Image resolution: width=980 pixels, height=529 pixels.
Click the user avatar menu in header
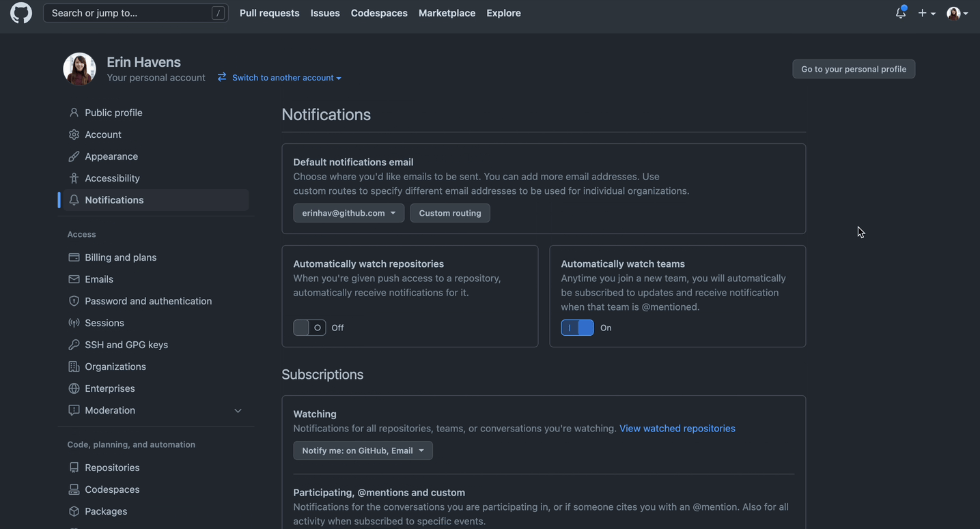coord(957,13)
